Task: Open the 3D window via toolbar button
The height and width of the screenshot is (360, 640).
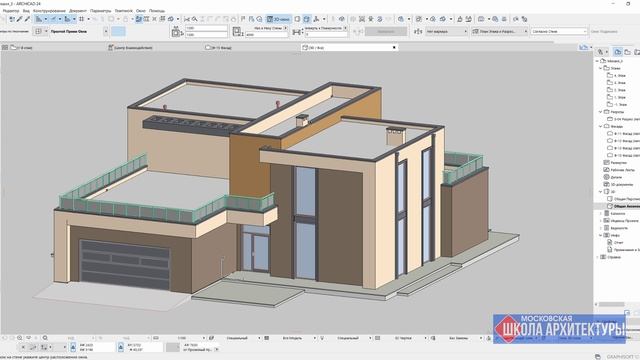Action: click(278, 19)
